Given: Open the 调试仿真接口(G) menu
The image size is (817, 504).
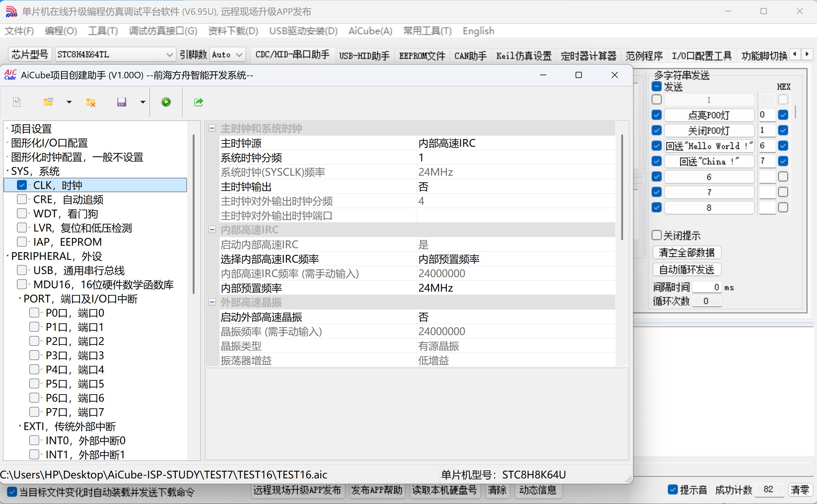Looking at the screenshot, I should tap(163, 31).
